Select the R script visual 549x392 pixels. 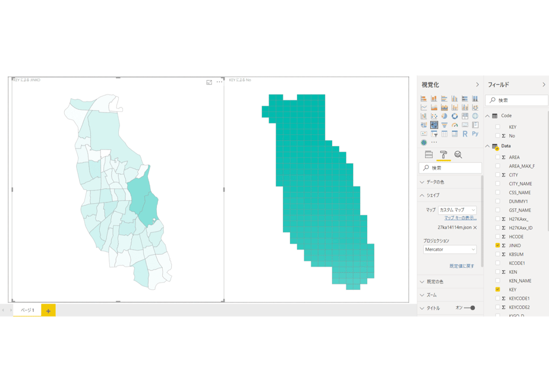465,134
